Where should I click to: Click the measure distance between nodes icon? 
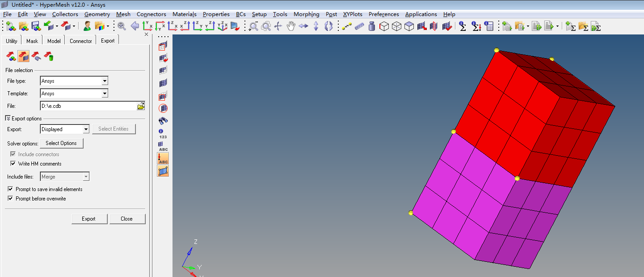(347, 26)
